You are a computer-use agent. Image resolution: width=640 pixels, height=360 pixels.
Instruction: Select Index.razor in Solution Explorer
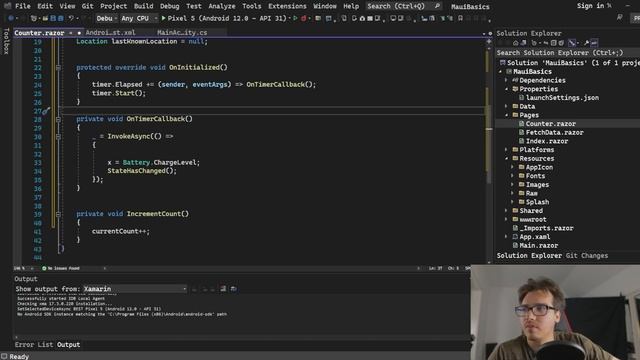pos(547,141)
